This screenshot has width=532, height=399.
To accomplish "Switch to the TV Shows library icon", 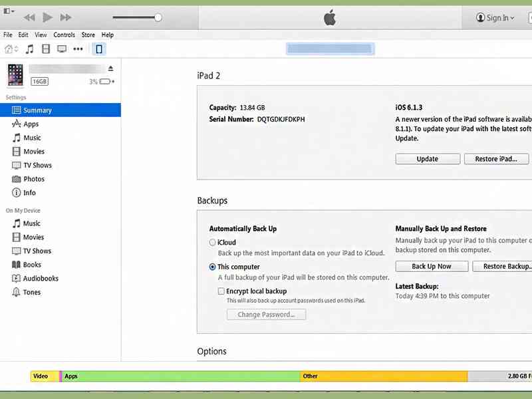I will (x=62, y=49).
